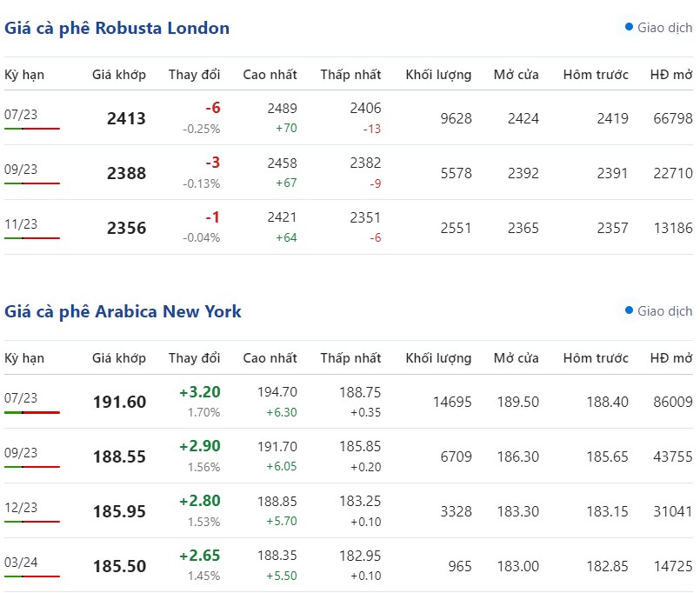Click the 'Hôm trước' header in Arabica table

[596, 358]
